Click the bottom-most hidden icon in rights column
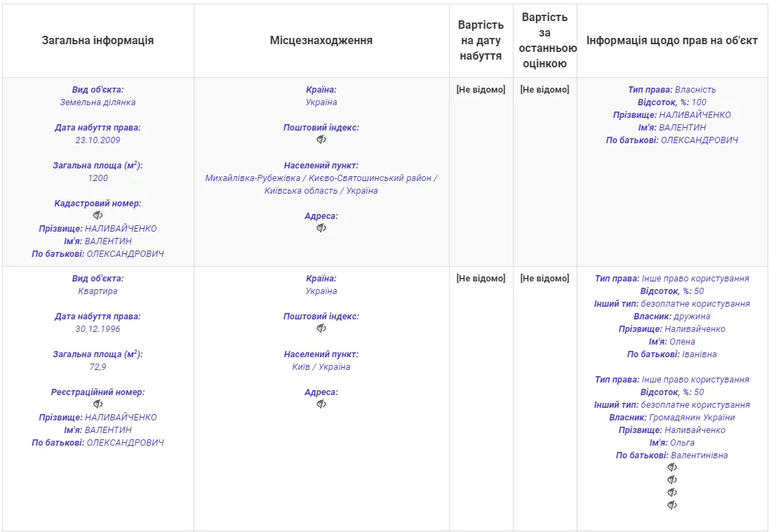The height and width of the screenshot is (532, 783). click(671, 505)
